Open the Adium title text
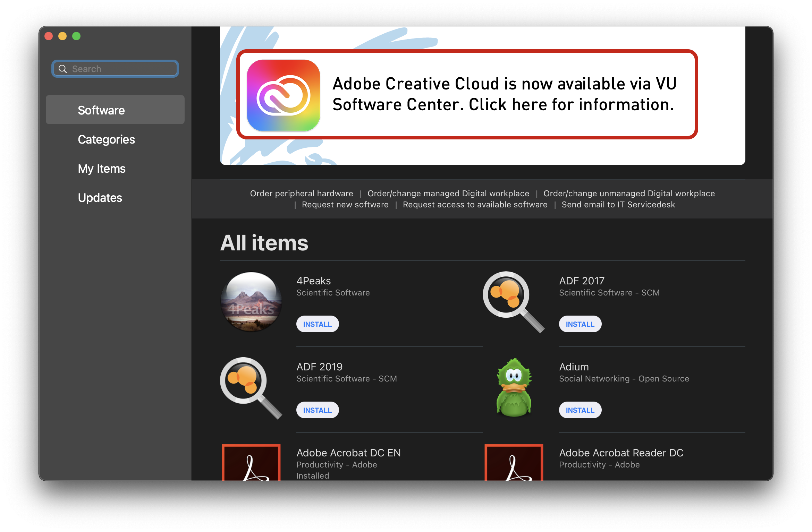This screenshot has width=812, height=532. click(x=574, y=367)
